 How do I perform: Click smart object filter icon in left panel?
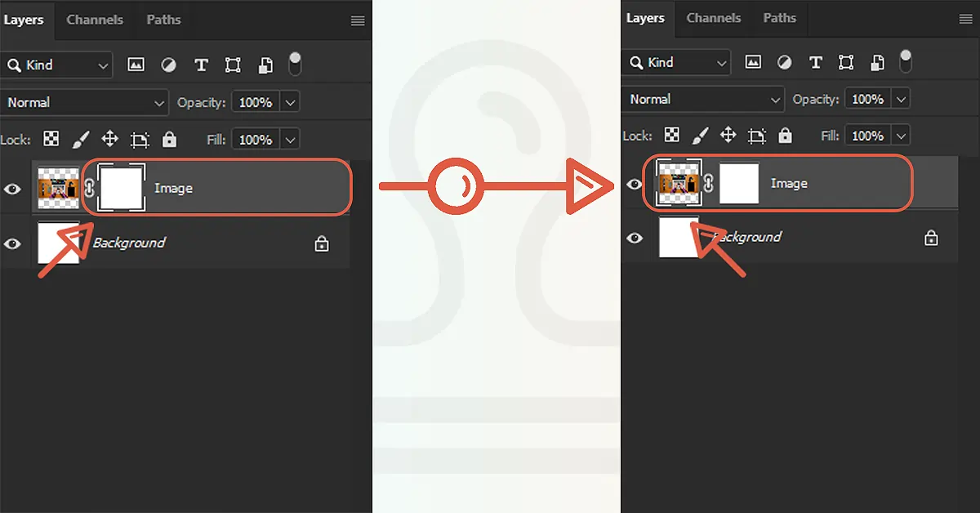(265, 65)
